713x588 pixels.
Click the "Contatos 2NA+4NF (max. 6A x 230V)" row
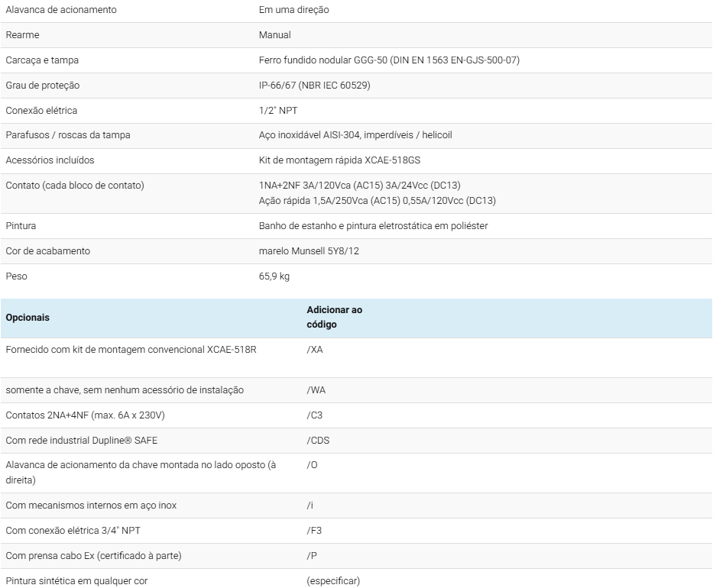[85, 415]
